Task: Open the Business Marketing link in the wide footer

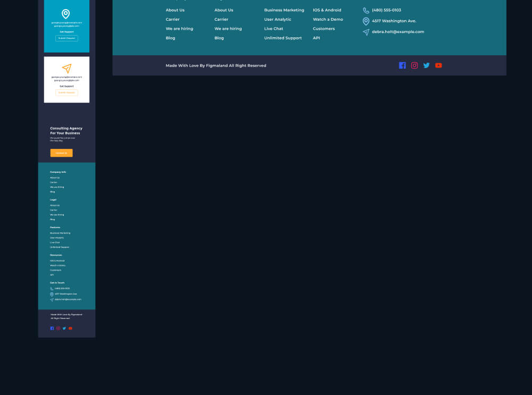Action: point(284,10)
